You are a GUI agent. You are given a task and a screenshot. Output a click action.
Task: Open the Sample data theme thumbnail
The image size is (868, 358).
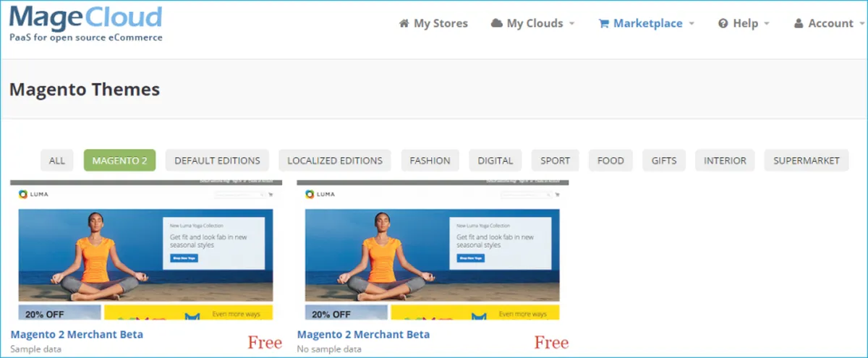[x=146, y=250]
